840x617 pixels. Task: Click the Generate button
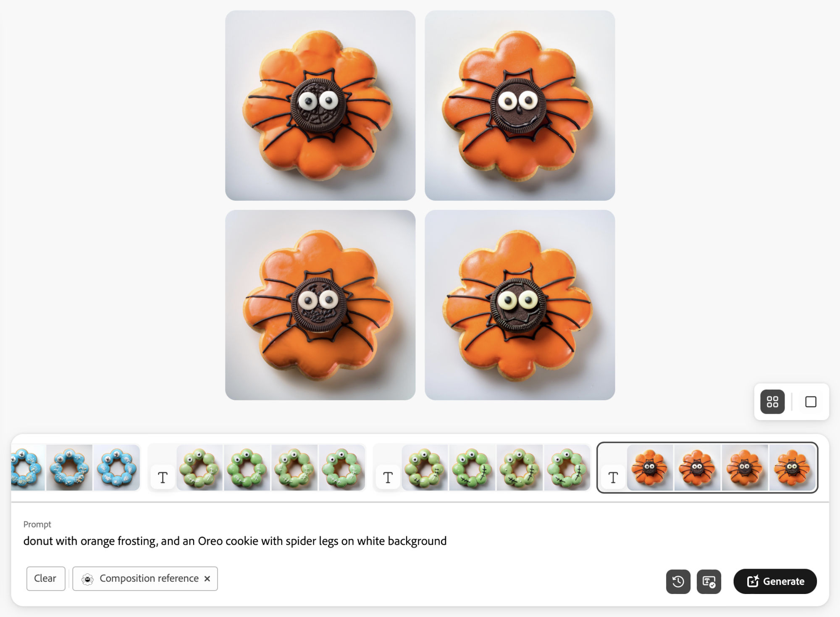pos(775,581)
